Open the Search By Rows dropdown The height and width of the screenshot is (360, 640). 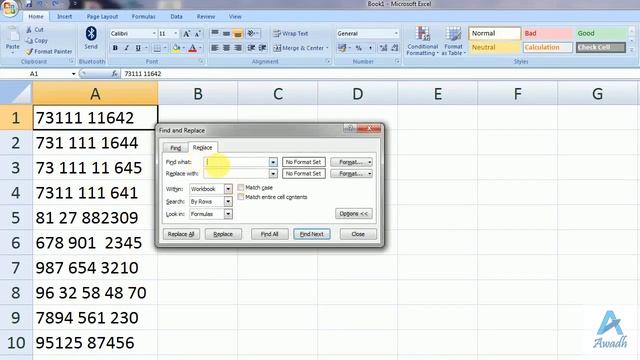[228, 202]
